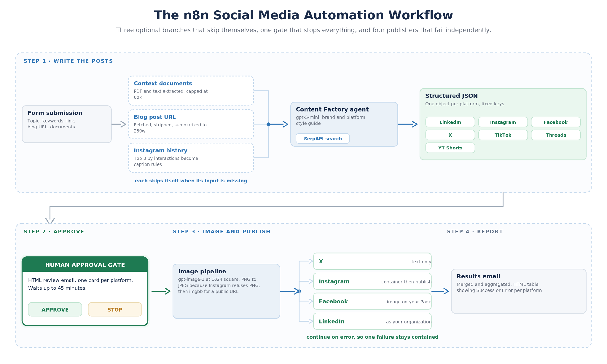Click the STEP 1 · WRITE THE POSTS label

coord(68,61)
